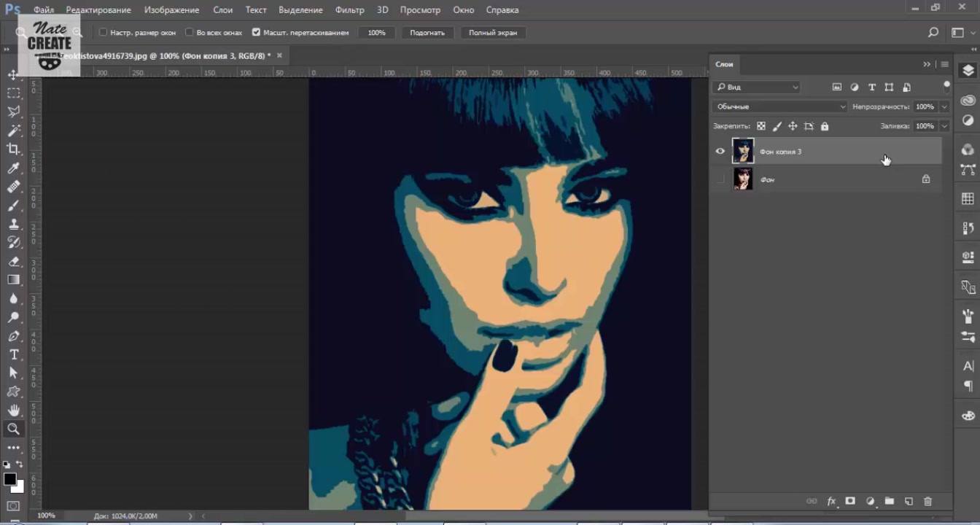
Task: Toggle 'Настр. размер окон' checkbox
Action: [x=103, y=33]
